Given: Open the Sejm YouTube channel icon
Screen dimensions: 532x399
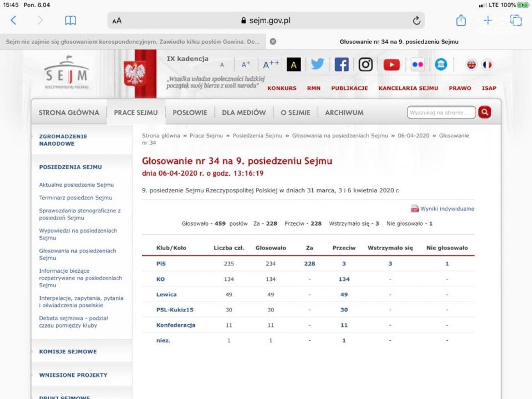Looking at the screenshot, I should 391,65.
